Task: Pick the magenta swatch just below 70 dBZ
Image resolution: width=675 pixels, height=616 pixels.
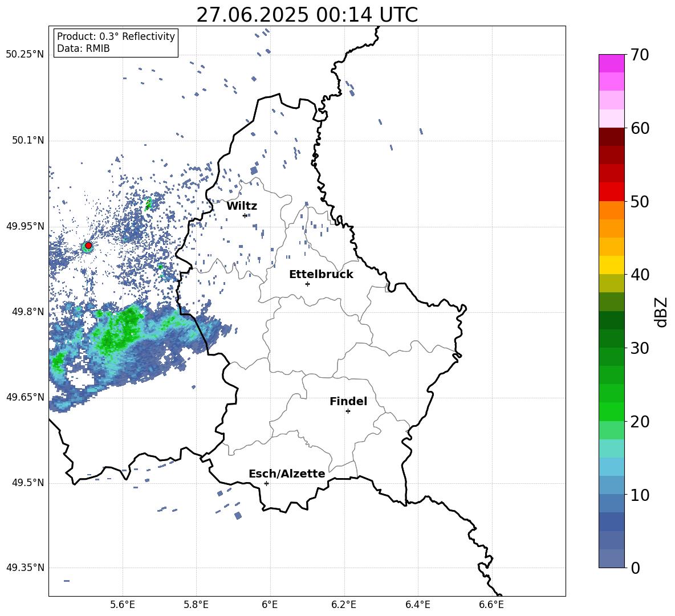Action: pos(611,63)
